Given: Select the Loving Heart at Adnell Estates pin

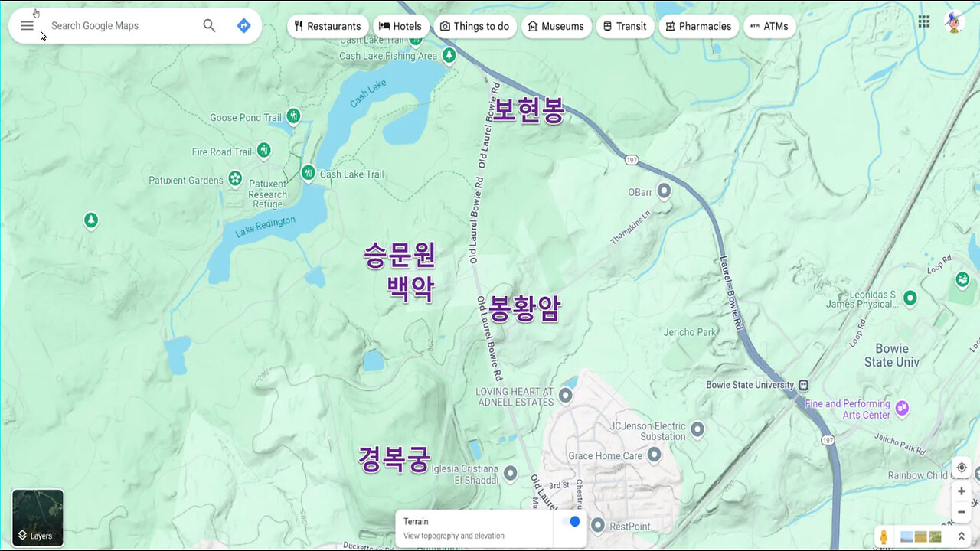Looking at the screenshot, I should pyautogui.click(x=565, y=395).
